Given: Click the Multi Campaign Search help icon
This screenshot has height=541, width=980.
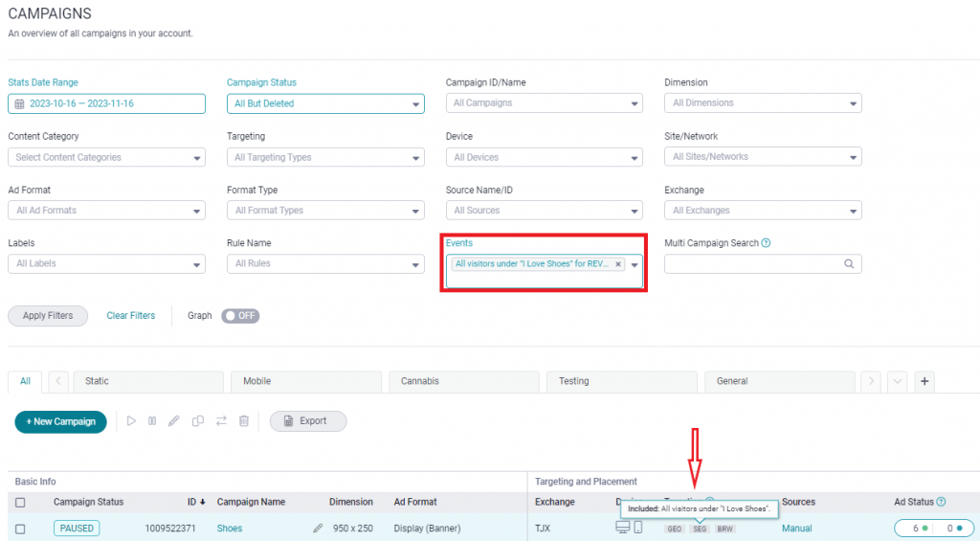Looking at the screenshot, I should [x=767, y=243].
